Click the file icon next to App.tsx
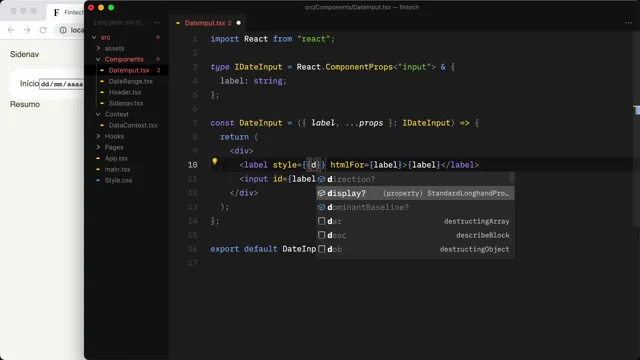Screen dimensions: 640x360 point(98,158)
